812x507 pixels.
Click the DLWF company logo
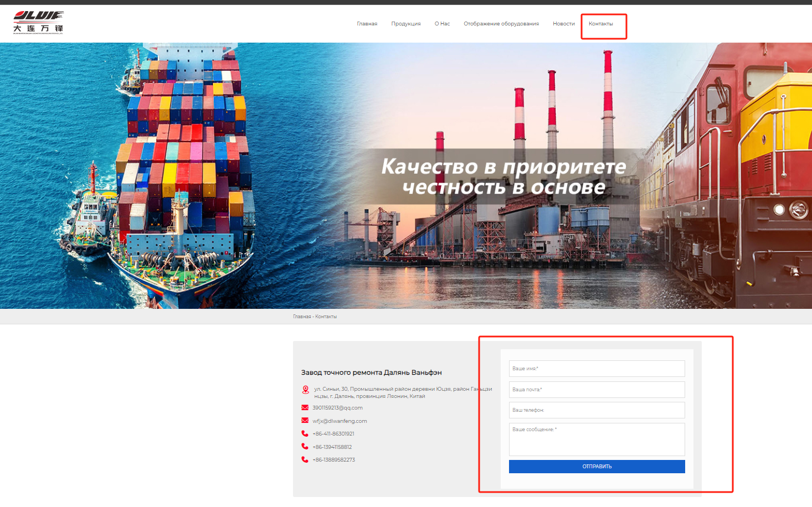pos(38,23)
